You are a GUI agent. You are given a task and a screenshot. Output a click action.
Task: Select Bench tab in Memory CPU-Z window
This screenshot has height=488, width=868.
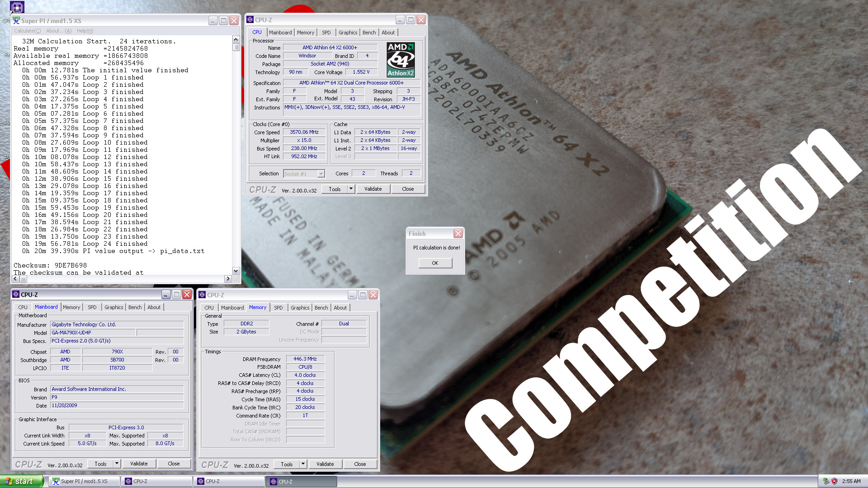click(x=321, y=308)
